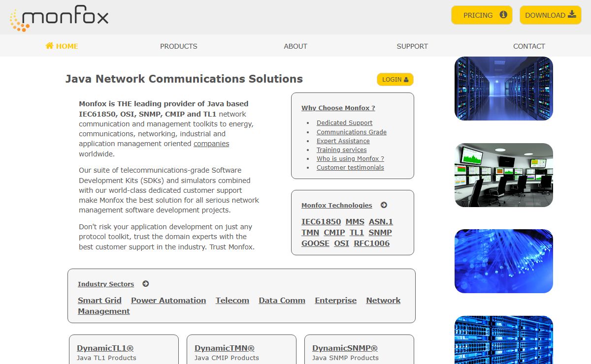Open the OSI technology link
This screenshot has width=591, height=364.
pyautogui.click(x=341, y=243)
